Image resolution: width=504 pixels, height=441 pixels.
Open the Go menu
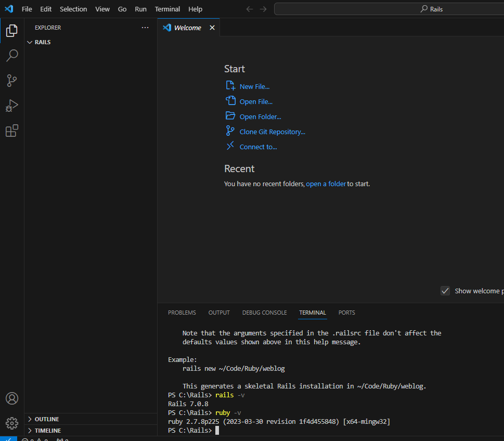[x=122, y=9]
